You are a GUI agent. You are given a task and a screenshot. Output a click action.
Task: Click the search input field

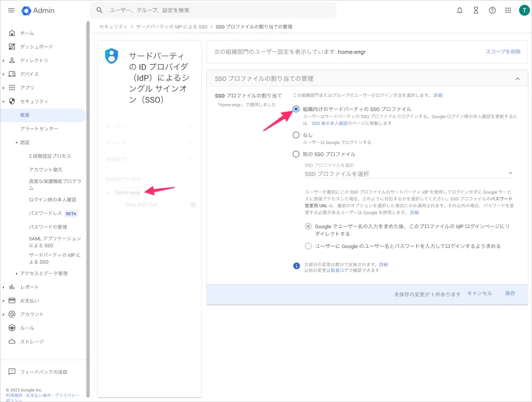(213, 10)
